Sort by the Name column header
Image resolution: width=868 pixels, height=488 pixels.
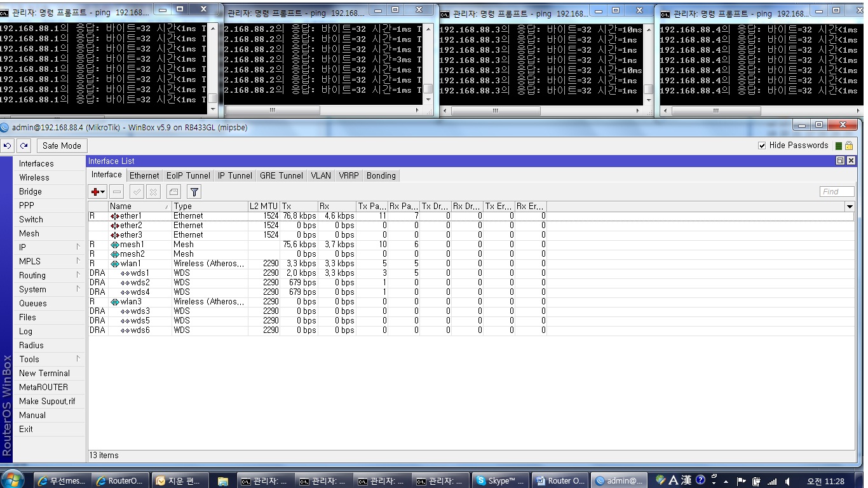[140, 207]
